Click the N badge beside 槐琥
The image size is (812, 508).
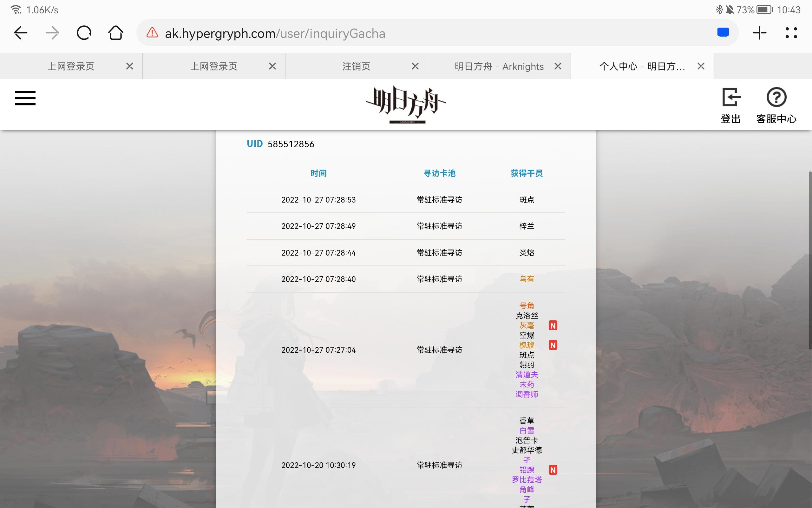pos(553,345)
